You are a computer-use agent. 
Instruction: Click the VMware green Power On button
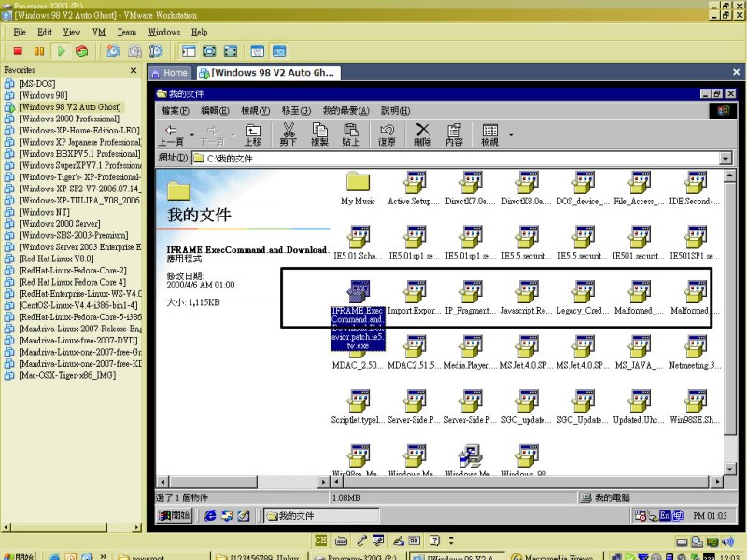tap(61, 50)
